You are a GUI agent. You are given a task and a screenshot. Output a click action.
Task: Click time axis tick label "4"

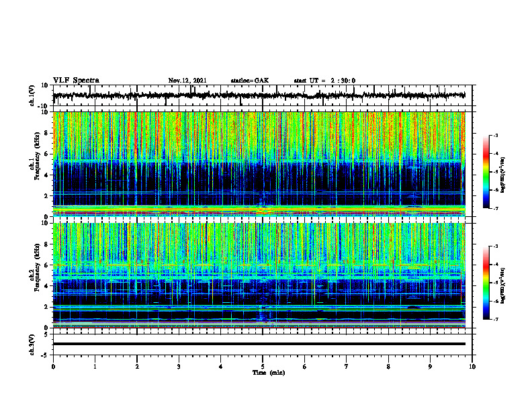coord(221,367)
